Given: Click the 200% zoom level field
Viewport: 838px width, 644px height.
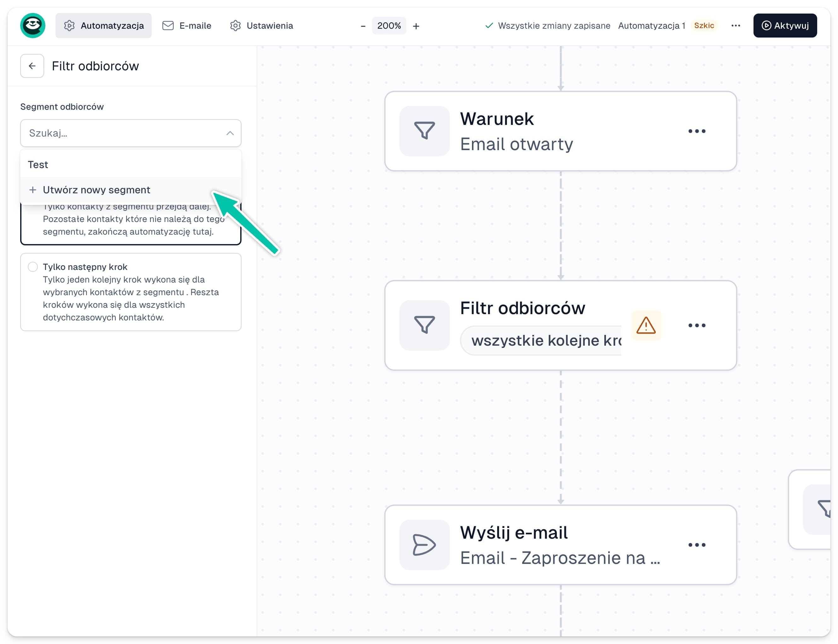Looking at the screenshot, I should pyautogui.click(x=389, y=26).
